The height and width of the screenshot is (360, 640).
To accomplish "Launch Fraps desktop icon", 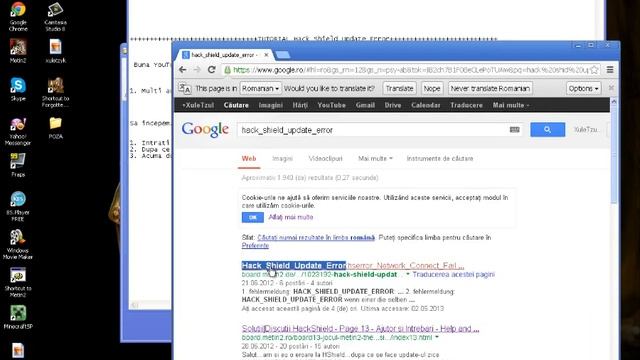I will pos(18,165).
